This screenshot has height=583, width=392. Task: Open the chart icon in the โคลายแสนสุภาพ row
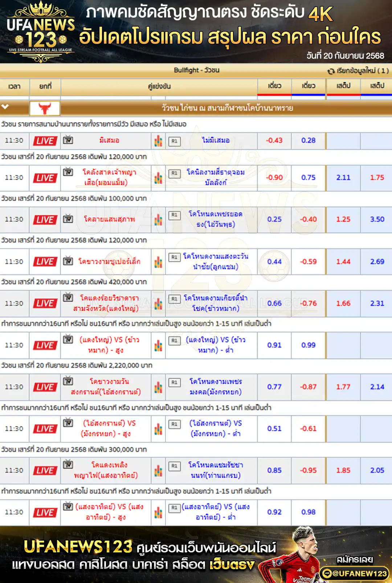158,220
